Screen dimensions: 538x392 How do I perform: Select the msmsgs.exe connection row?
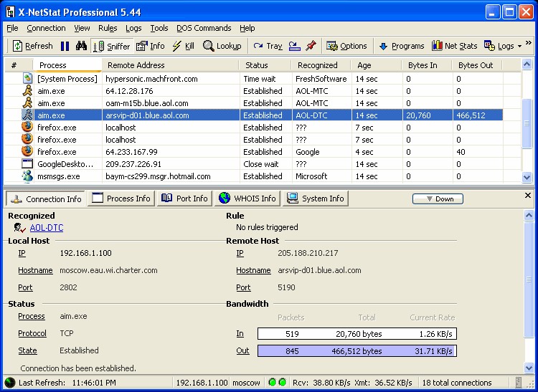click(x=59, y=176)
